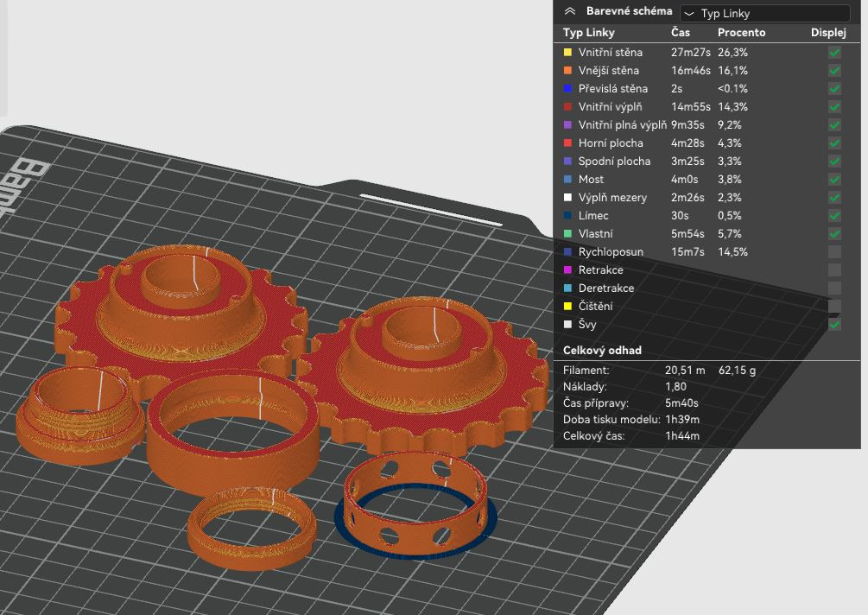Open the Typ Linky dropdown
The width and height of the screenshot is (868, 615).
pos(764,13)
